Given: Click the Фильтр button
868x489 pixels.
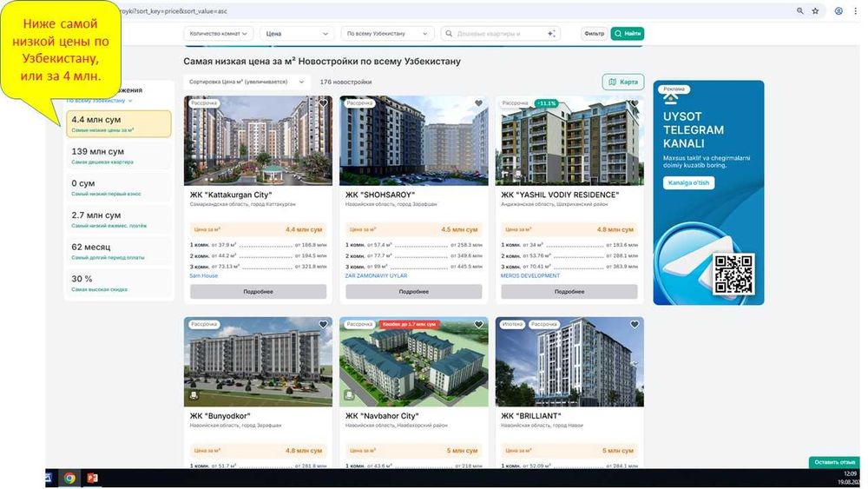Looking at the screenshot, I should (x=595, y=34).
